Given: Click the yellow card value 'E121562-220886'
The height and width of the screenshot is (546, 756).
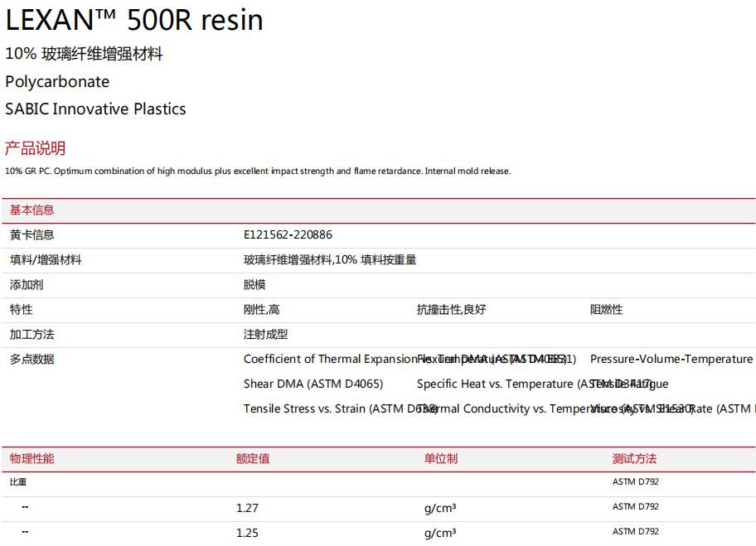Looking at the screenshot, I should pos(288,234).
